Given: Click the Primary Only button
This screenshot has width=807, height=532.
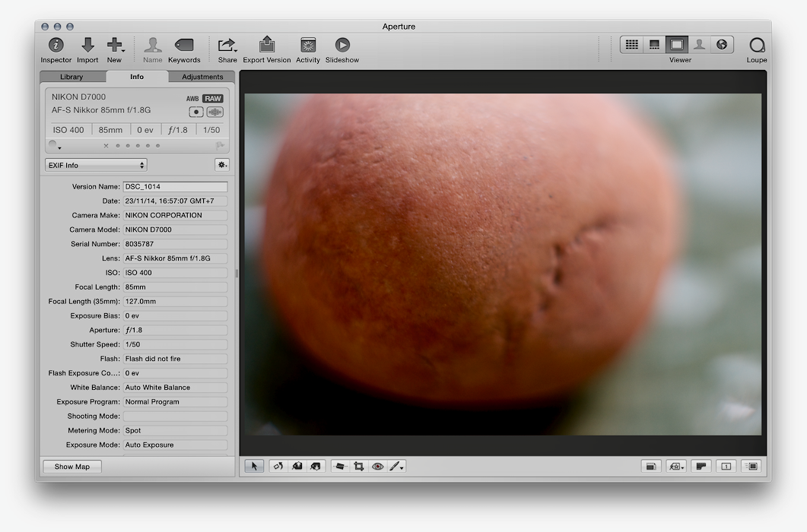Looking at the screenshot, I should [701, 466].
